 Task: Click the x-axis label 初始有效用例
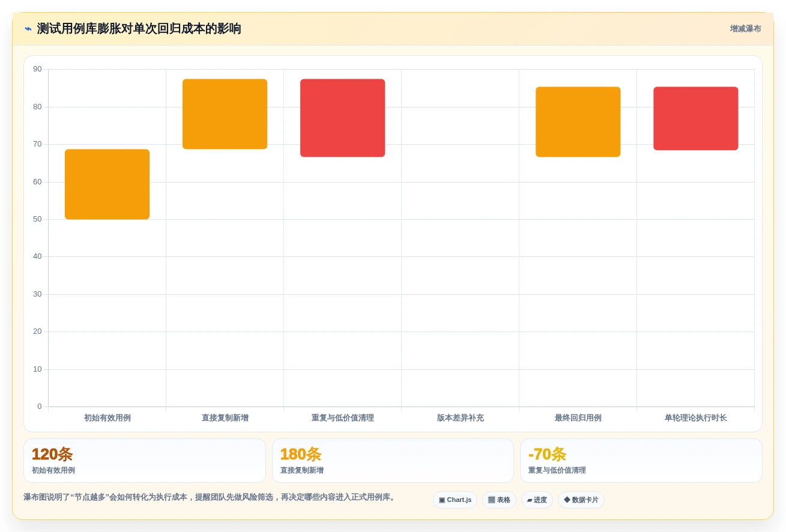pyautogui.click(x=107, y=418)
